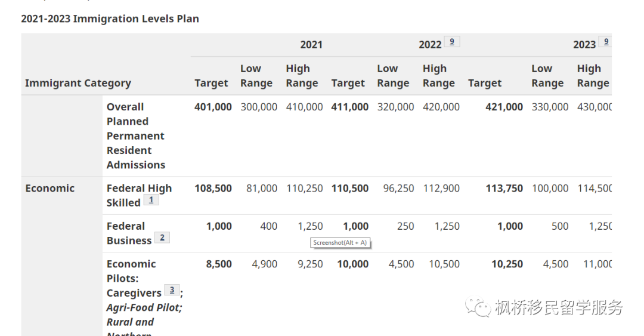This screenshot has height=336, width=644.
Task: Open footnote 2 next to Federal Business
Action: click(x=162, y=238)
